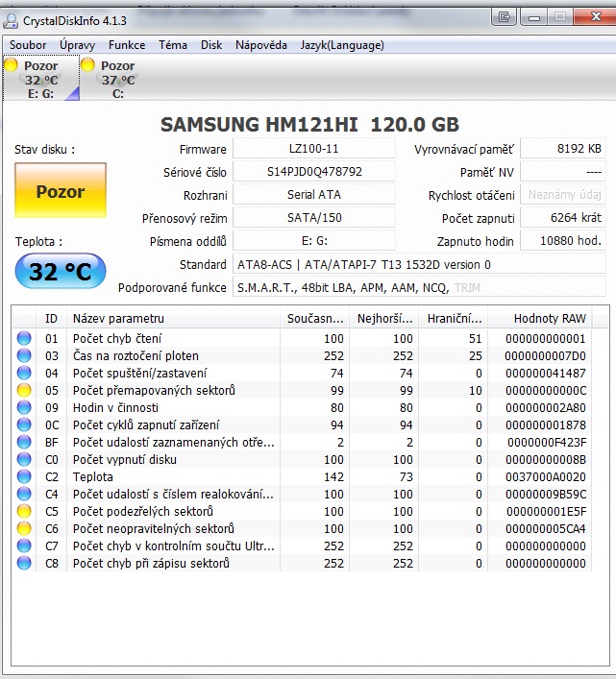Click the yellow status dot for attribute 05
This screenshot has width=616, height=679.
point(24,390)
